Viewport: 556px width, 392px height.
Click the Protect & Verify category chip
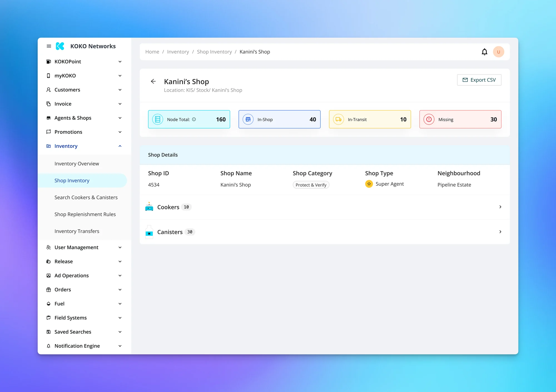[x=311, y=185]
